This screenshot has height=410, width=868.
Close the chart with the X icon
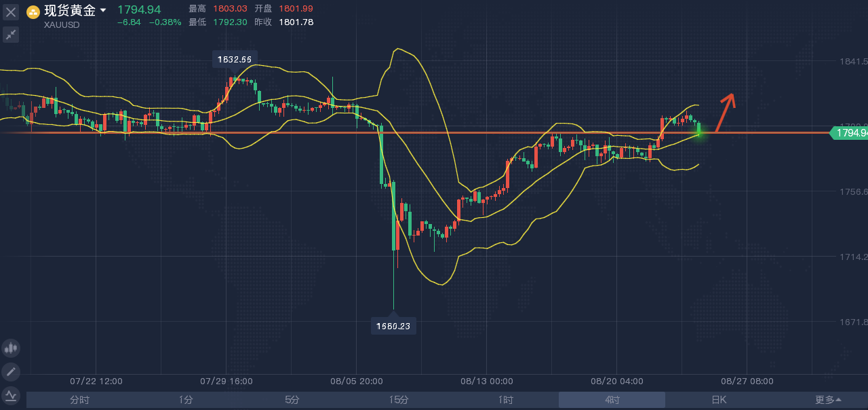coord(11,12)
